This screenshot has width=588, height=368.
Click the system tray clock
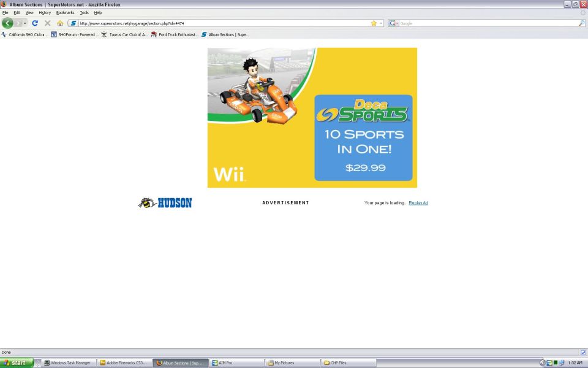(x=575, y=362)
